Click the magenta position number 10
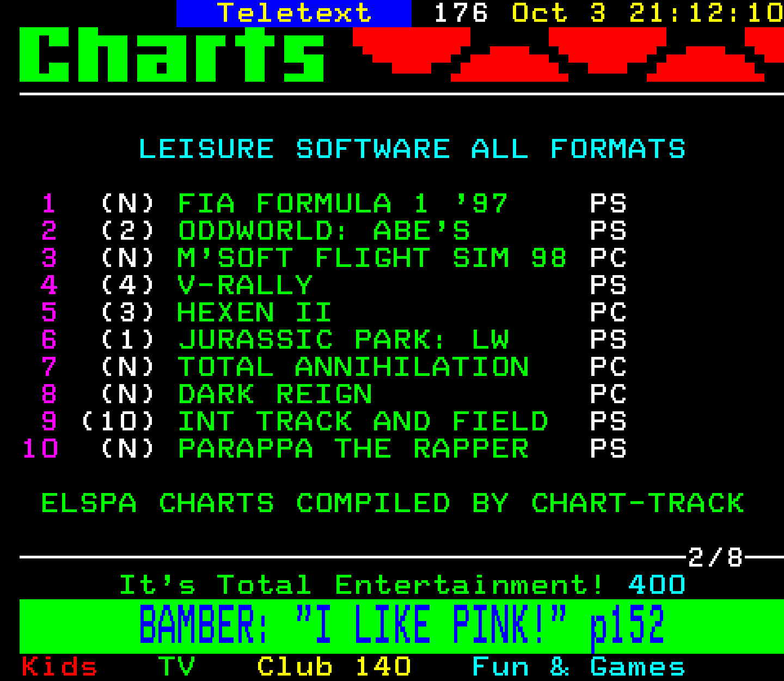The image size is (784, 681). pyautogui.click(x=40, y=449)
